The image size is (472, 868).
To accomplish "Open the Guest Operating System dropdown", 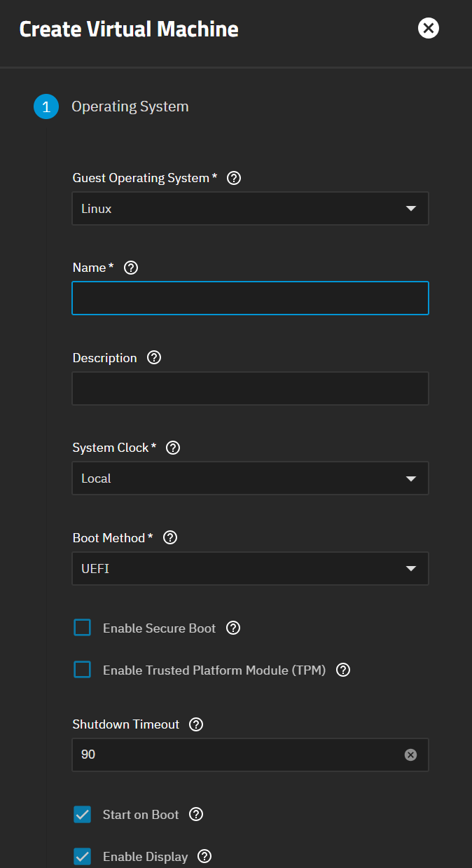I will (250, 209).
